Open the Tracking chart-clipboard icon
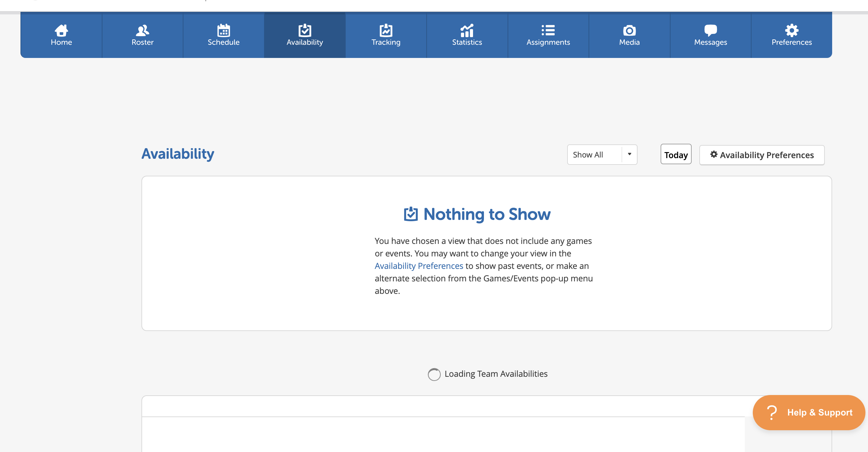The height and width of the screenshot is (452, 868). [386, 30]
